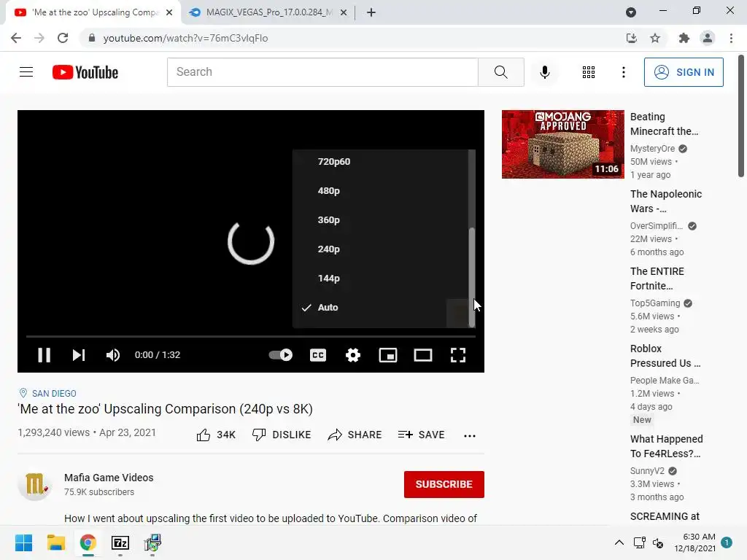Open File Explorer from taskbar
The width and height of the screenshot is (747, 560).
[55, 542]
